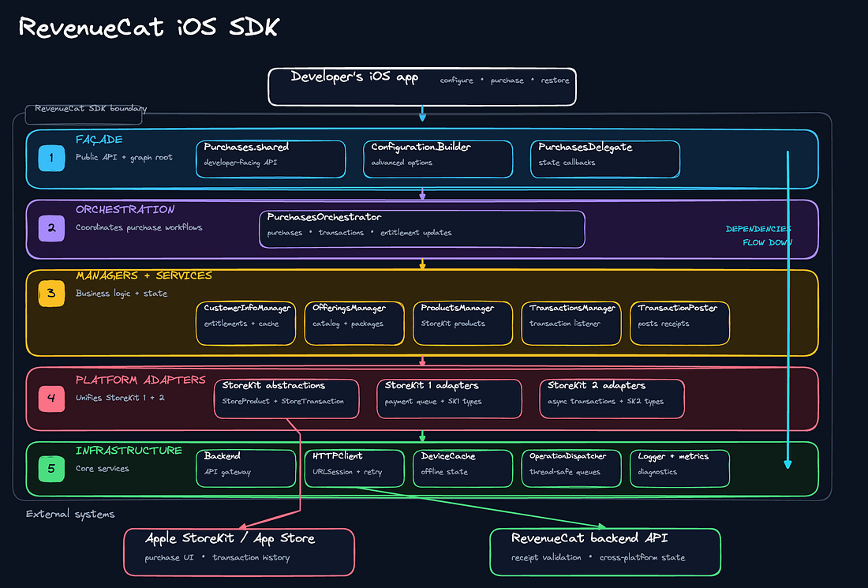Select the TransactionsManager box

coord(571,324)
